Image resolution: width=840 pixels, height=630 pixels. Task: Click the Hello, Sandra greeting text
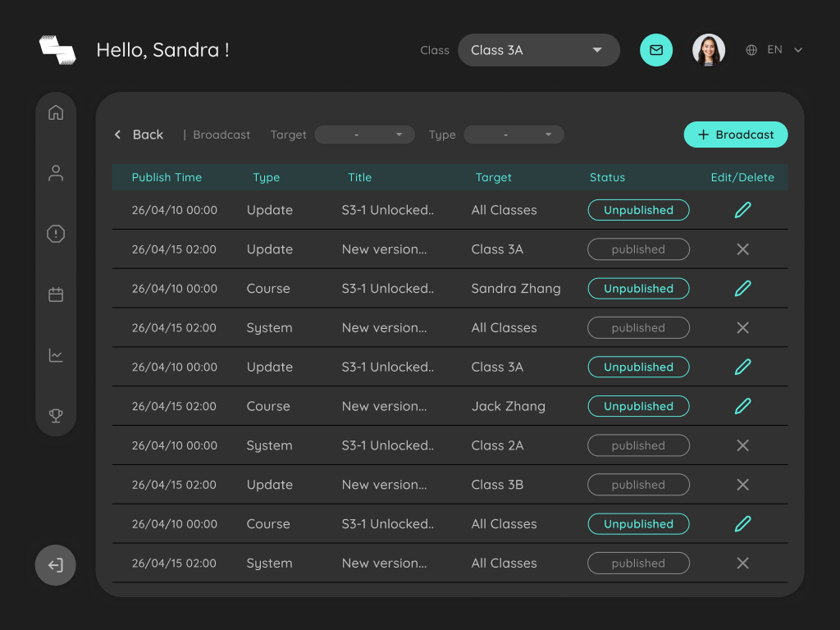click(163, 50)
